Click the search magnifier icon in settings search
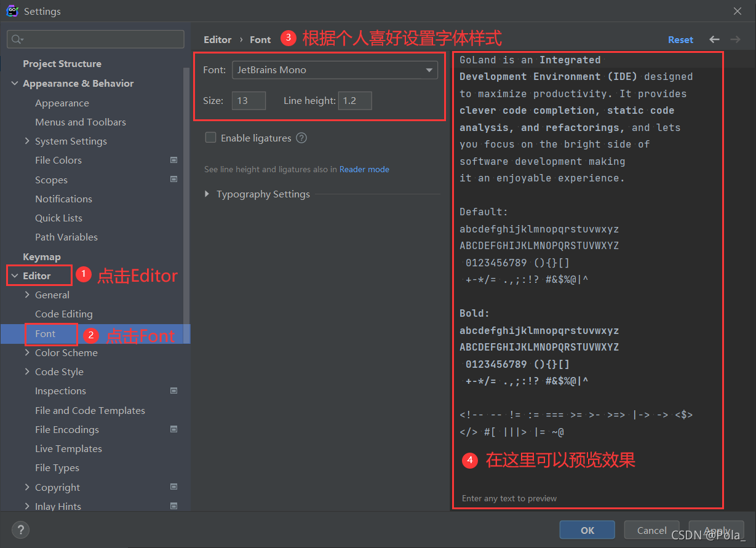 point(17,39)
